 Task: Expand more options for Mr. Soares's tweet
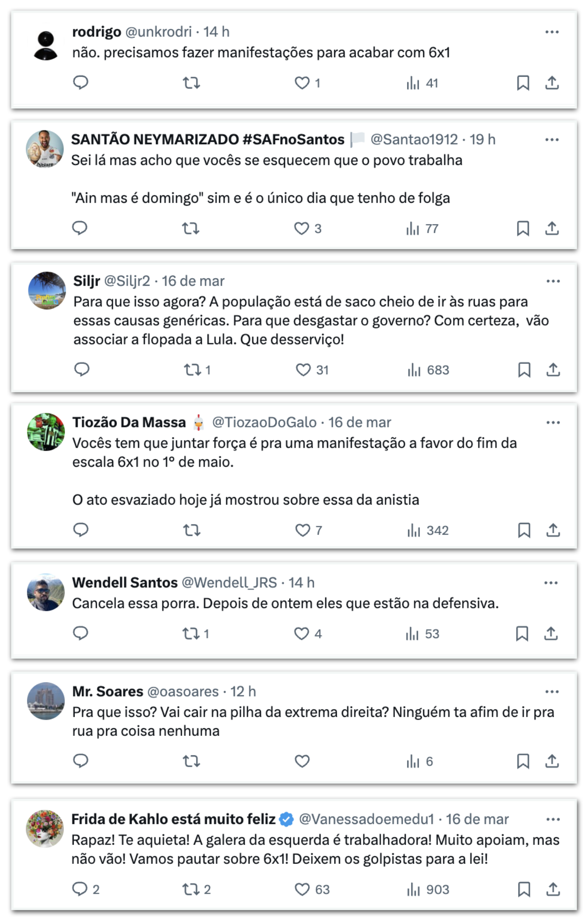[552, 692]
